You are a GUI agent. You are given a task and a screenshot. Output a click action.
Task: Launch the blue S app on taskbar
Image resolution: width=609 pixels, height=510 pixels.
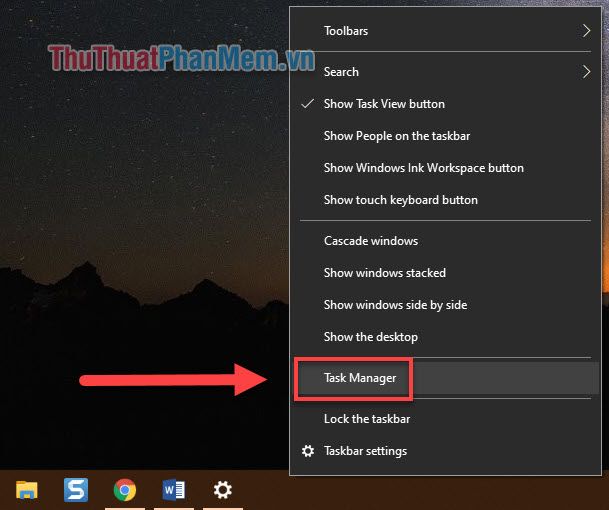pos(76,490)
